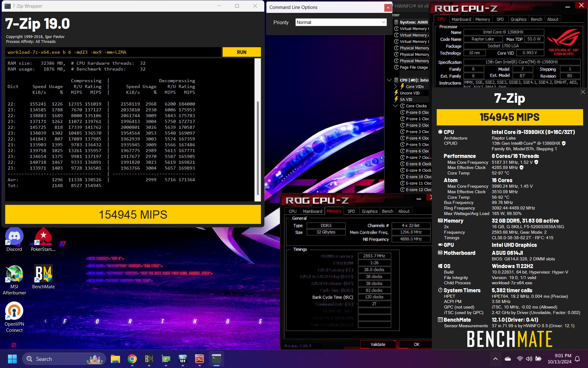588x368 pixels.
Task: Launch BenchMate desktop shortcut
Action: click(43, 277)
